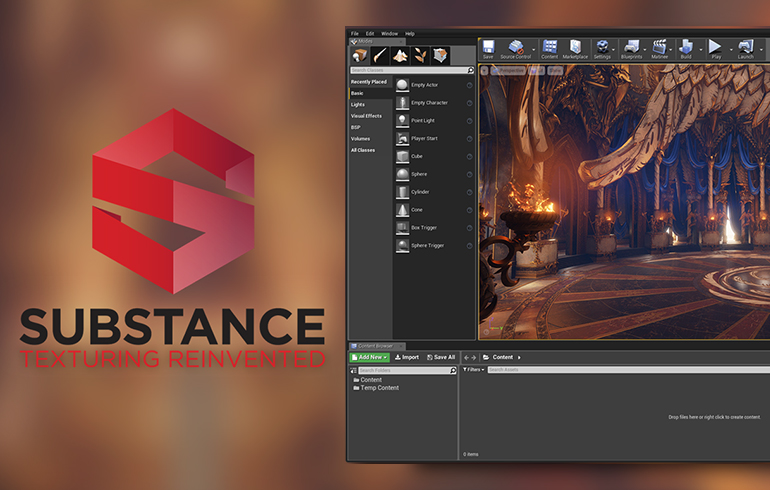Click the Import button

pyautogui.click(x=407, y=357)
